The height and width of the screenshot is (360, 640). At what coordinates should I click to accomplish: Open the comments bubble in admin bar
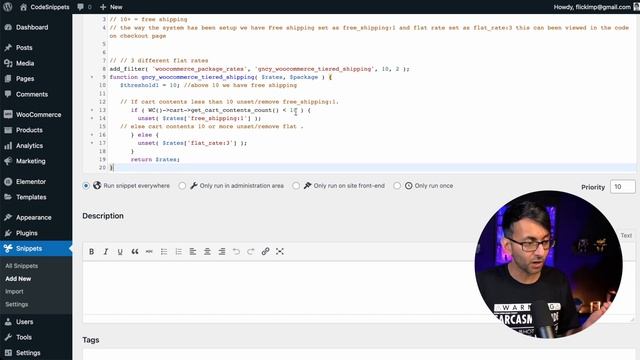[x=84, y=7]
